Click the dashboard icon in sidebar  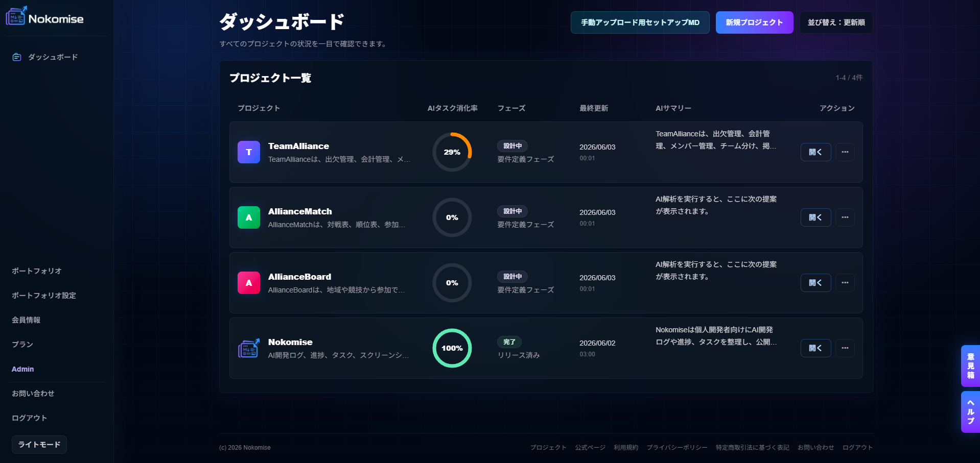pos(17,57)
